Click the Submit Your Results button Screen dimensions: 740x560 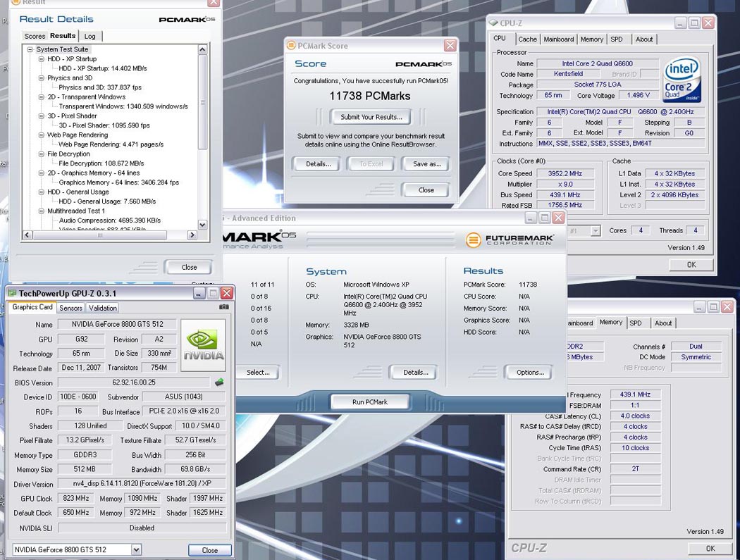coord(371,117)
